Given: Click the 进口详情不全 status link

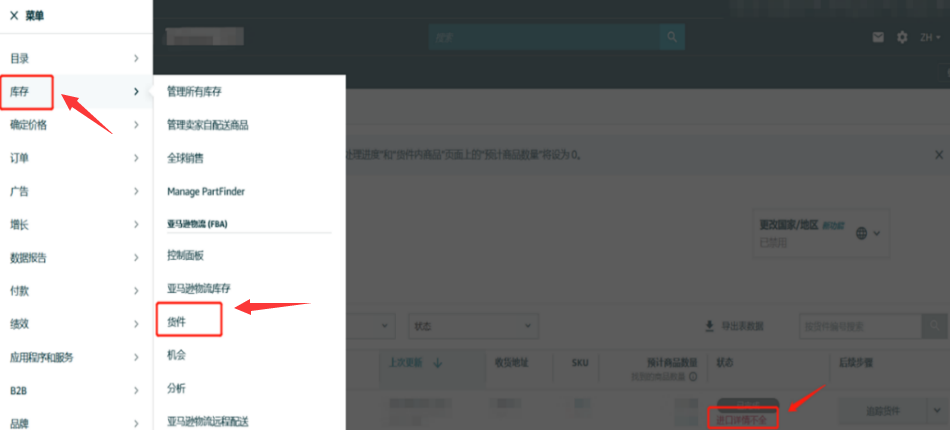Looking at the screenshot, I should point(742,419).
